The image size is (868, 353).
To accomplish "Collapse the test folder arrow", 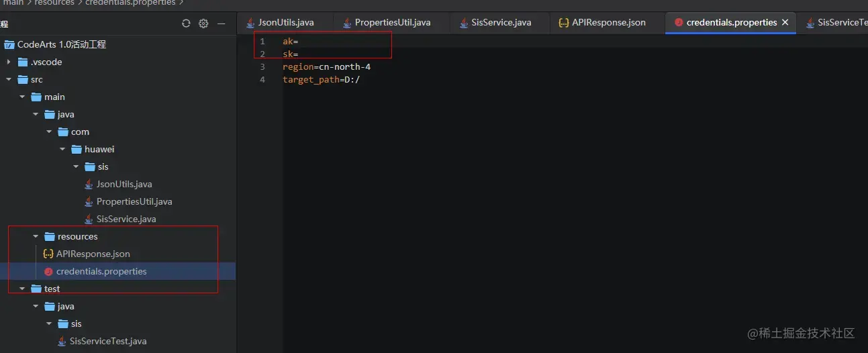I will (x=22, y=289).
